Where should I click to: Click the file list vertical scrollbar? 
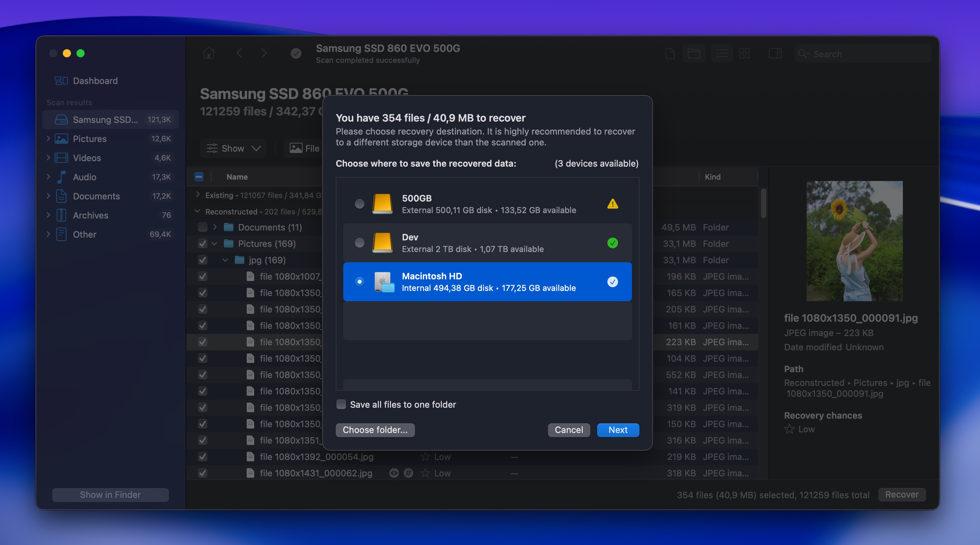pyautogui.click(x=763, y=203)
